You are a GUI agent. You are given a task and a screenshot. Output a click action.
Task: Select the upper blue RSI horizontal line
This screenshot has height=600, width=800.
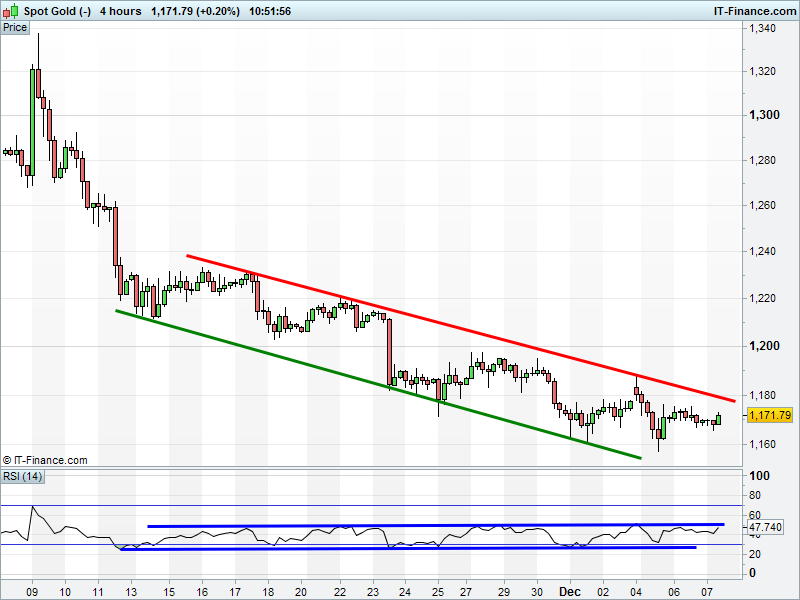click(x=436, y=525)
